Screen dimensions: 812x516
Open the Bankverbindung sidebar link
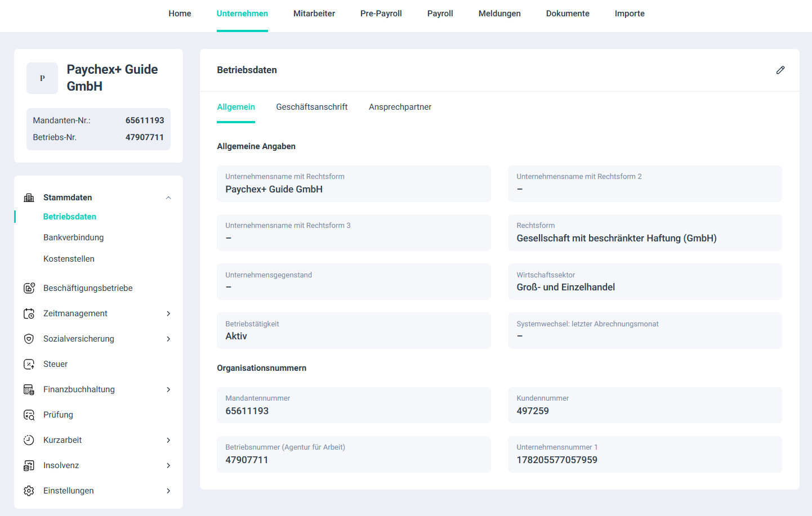coord(74,237)
